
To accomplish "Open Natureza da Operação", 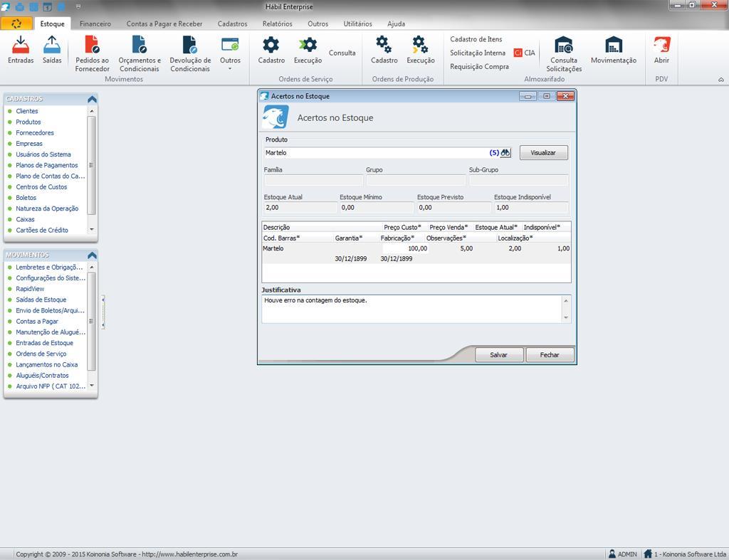I will [x=47, y=208].
